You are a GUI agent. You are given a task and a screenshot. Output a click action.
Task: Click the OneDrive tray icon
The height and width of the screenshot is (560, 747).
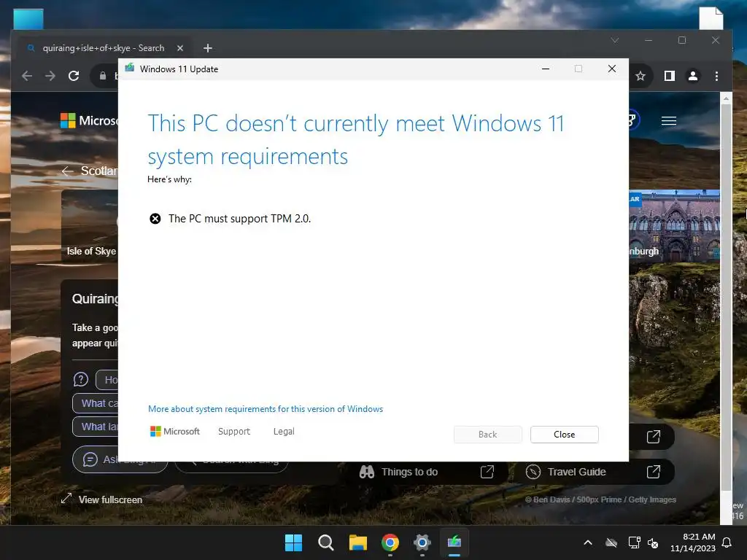pos(611,542)
